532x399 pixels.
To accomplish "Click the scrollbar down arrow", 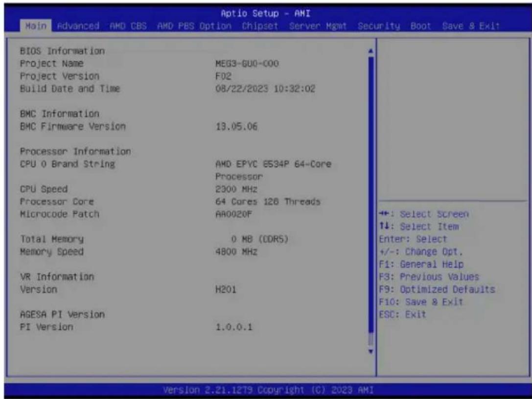I will coord(371,351).
